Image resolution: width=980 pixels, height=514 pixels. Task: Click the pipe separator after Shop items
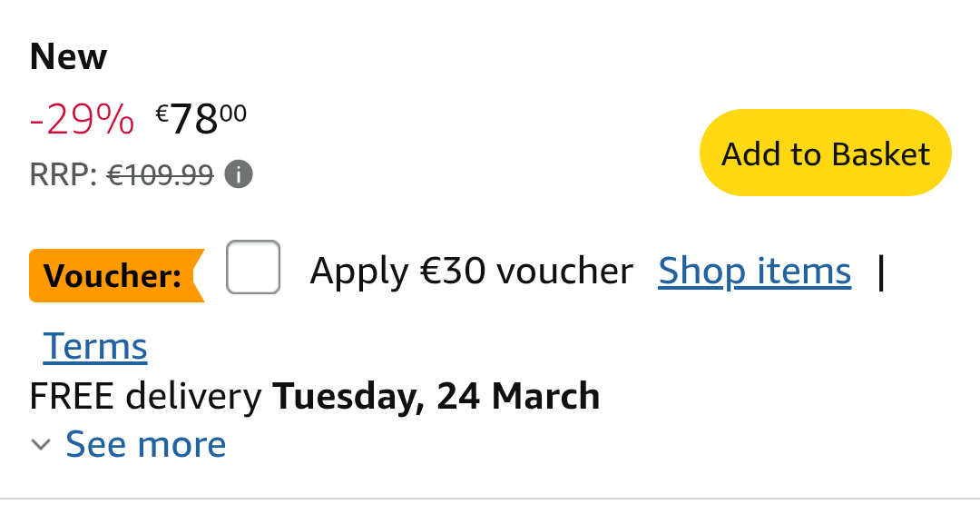point(880,272)
